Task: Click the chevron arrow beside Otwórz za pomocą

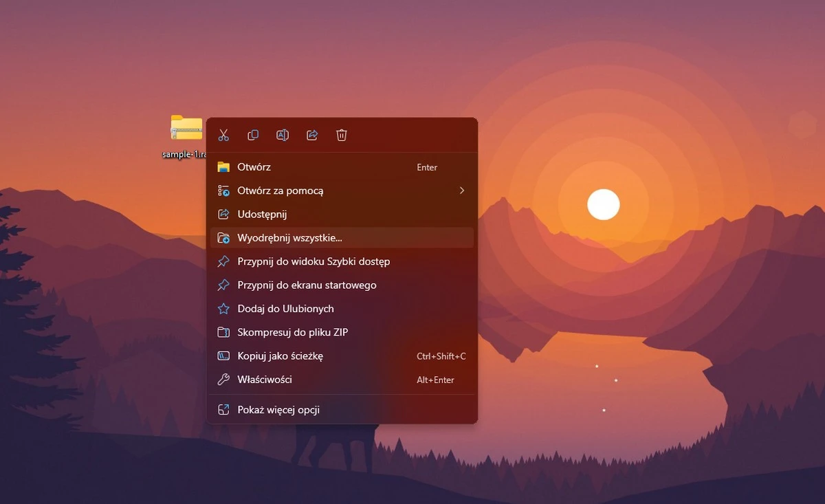Action: pos(461,190)
